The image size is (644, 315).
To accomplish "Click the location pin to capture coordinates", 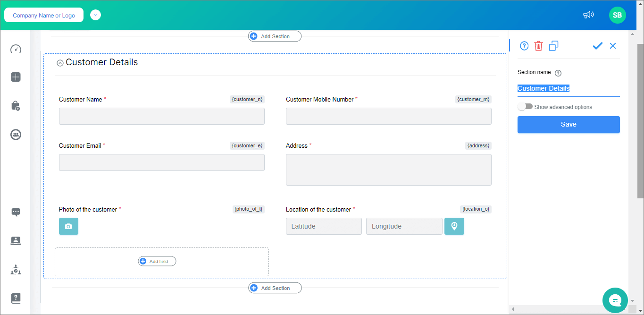I will (x=454, y=226).
